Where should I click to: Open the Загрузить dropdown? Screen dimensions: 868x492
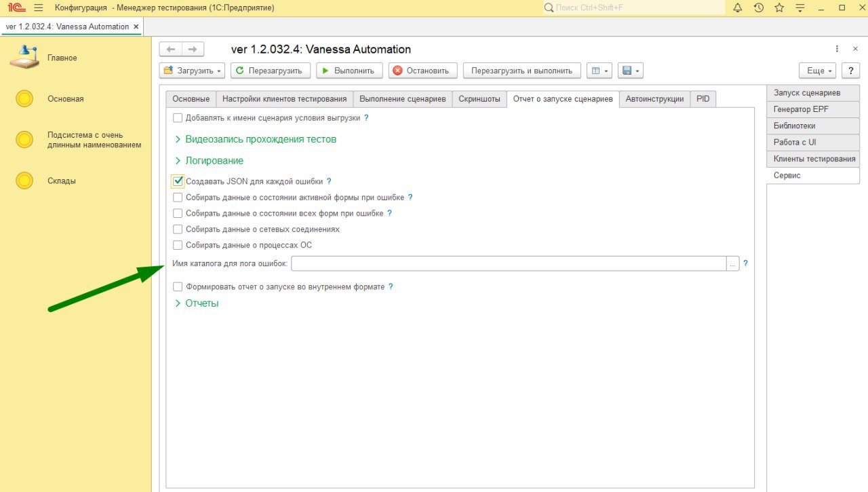[193, 71]
